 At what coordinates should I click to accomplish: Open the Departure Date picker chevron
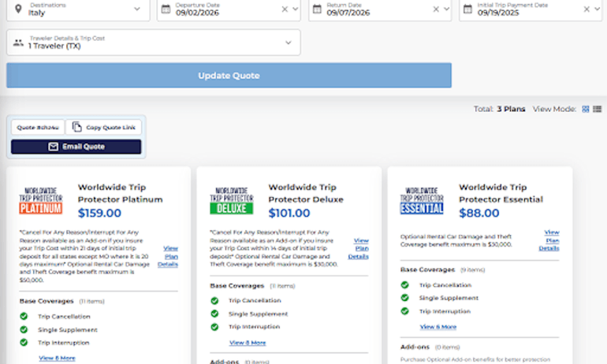(x=296, y=9)
